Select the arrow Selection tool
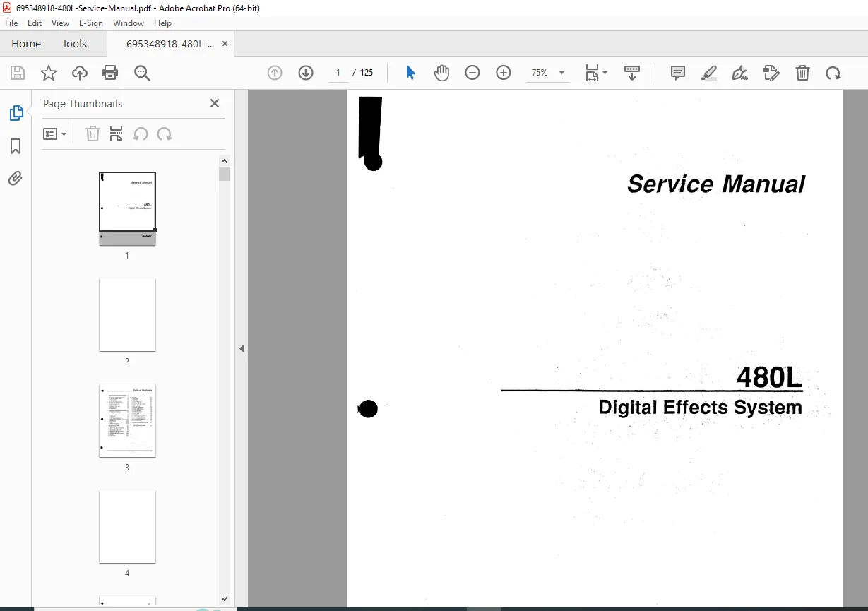868x611 pixels. (410, 73)
